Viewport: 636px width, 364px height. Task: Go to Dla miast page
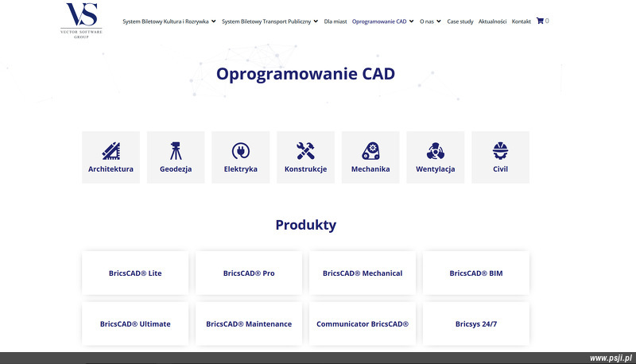335,21
